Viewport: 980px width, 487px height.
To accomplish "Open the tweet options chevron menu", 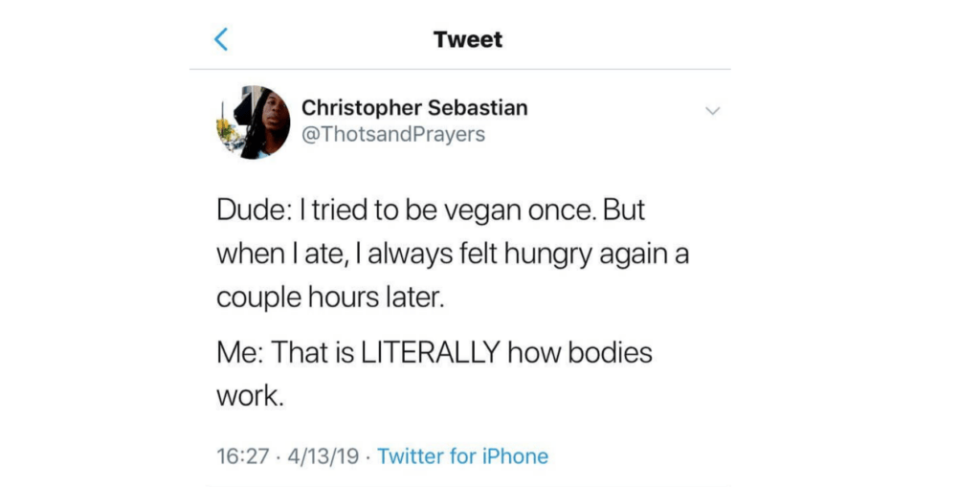I will 712,111.
